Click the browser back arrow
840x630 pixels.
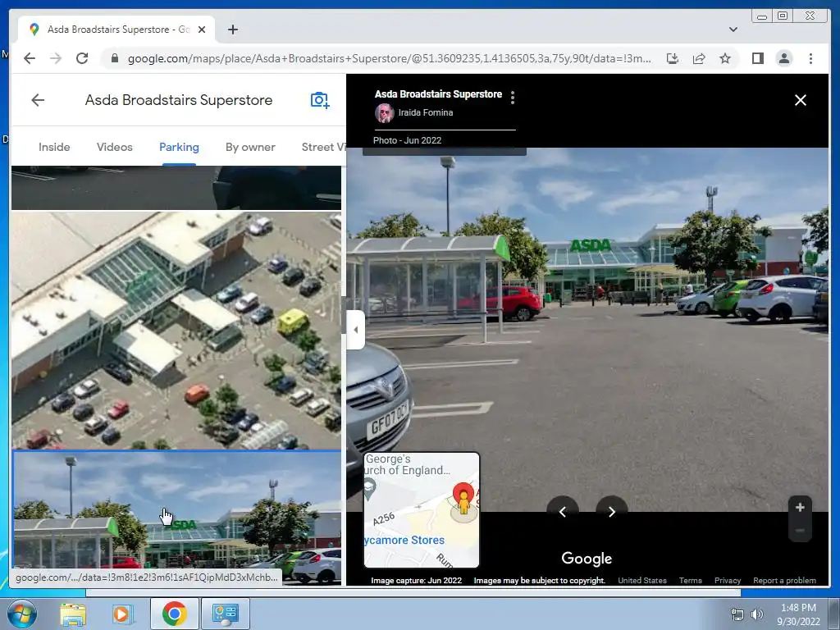30,58
